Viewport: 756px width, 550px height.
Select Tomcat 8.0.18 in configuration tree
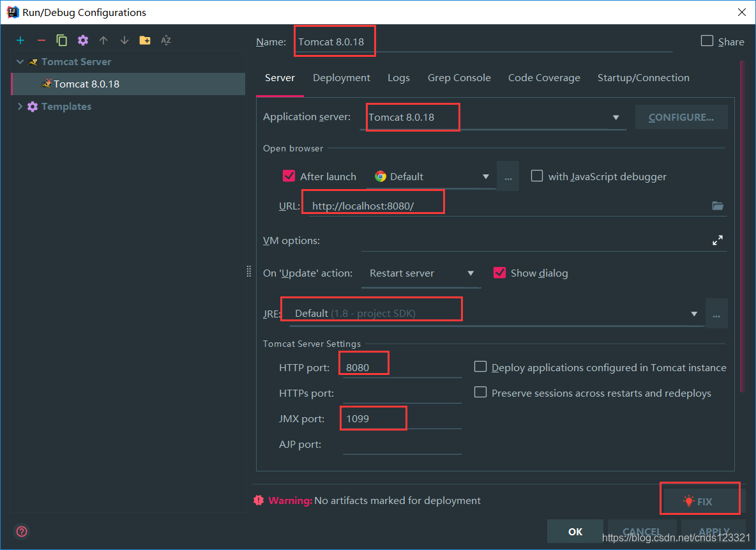click(129, 84)
